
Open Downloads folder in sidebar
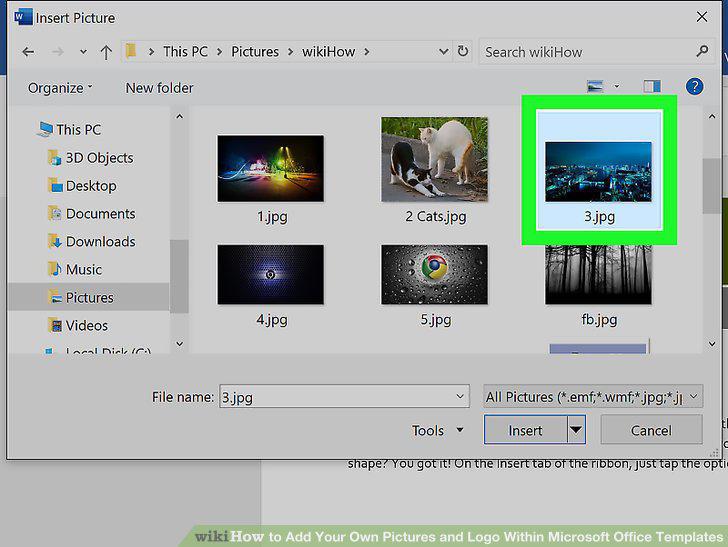coord(92,241)
